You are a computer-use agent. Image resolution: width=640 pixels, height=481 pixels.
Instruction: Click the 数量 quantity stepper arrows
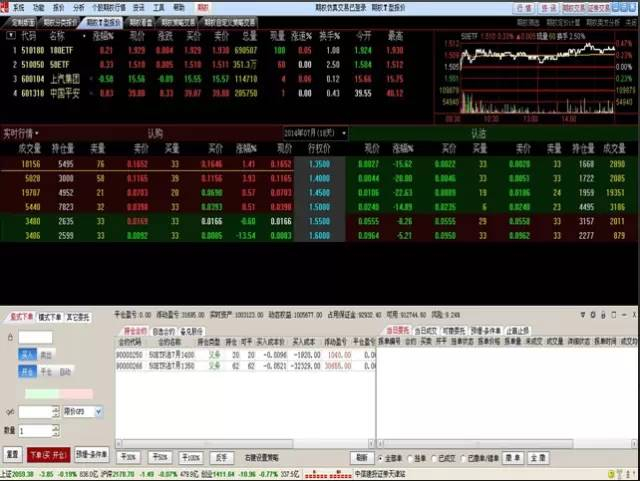click(56, 430)
